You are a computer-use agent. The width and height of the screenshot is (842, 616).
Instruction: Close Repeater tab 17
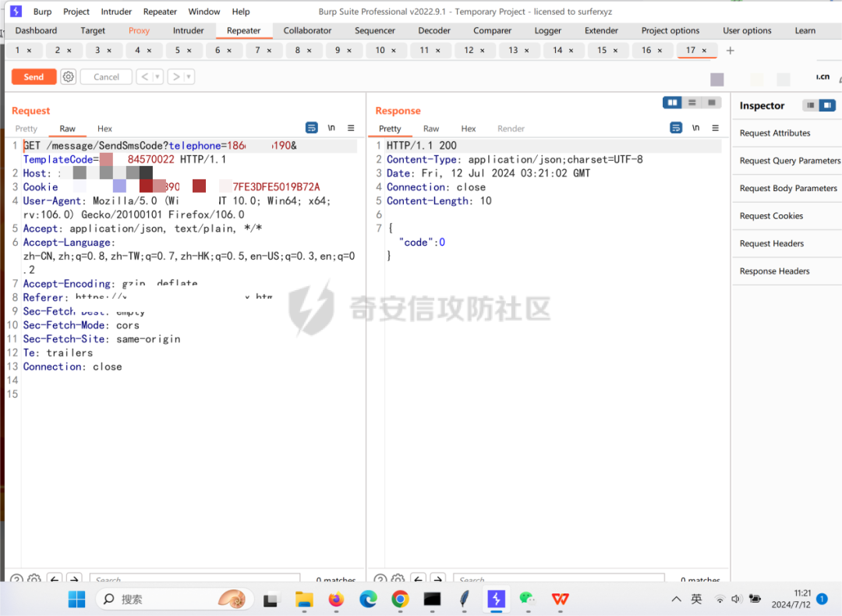(705, 51)
